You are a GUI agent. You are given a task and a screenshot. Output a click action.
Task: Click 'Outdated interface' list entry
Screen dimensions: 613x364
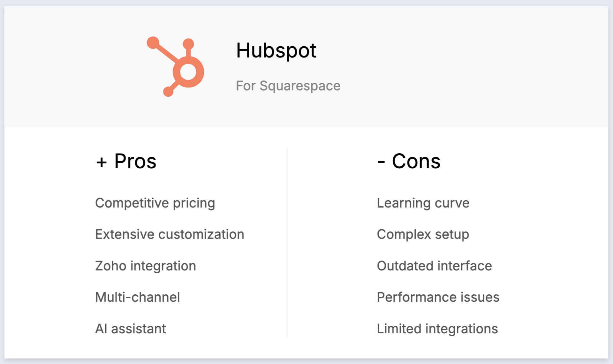434,266
